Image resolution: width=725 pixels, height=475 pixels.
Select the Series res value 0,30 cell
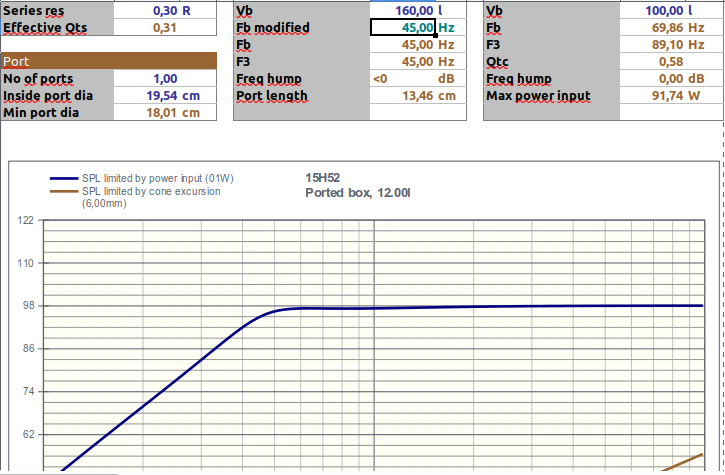(x=165, y=10)
